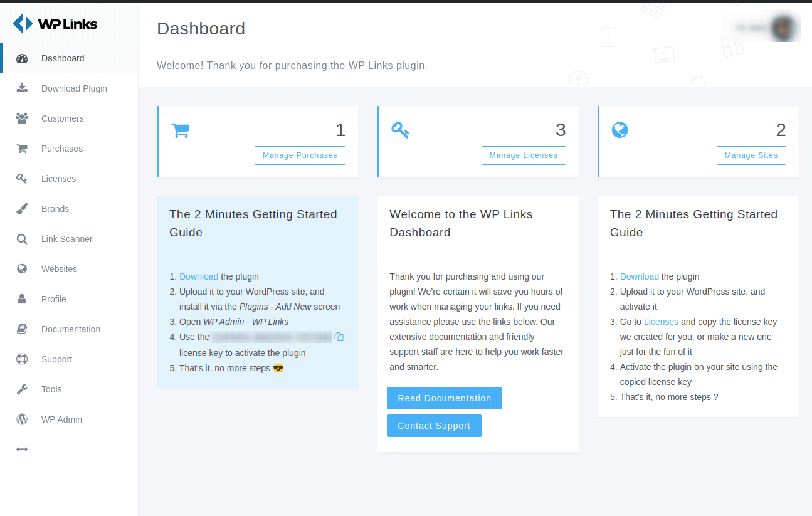Viewport: 812px width, 516px height.
Task: Click the WP Admin WordPress icon
Action: pyautogui.click(x=22, y=419)
